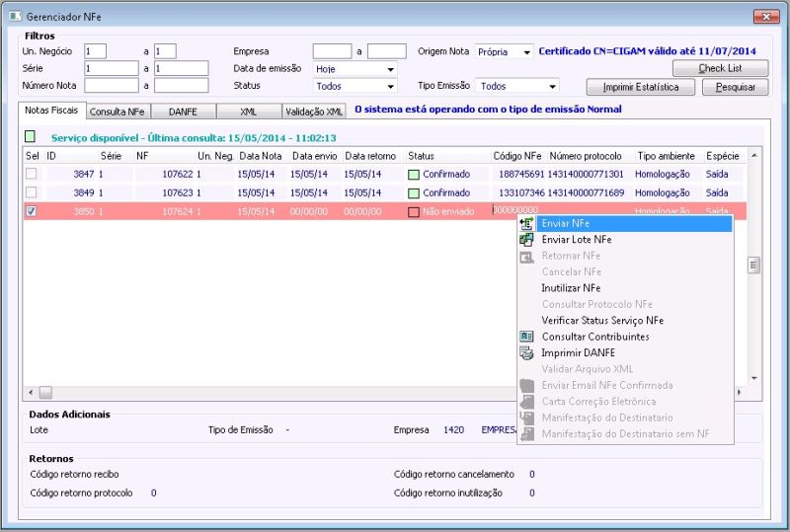Click the Pesquisar button
The image size is (790, 532).
click(x=735, y=87)
